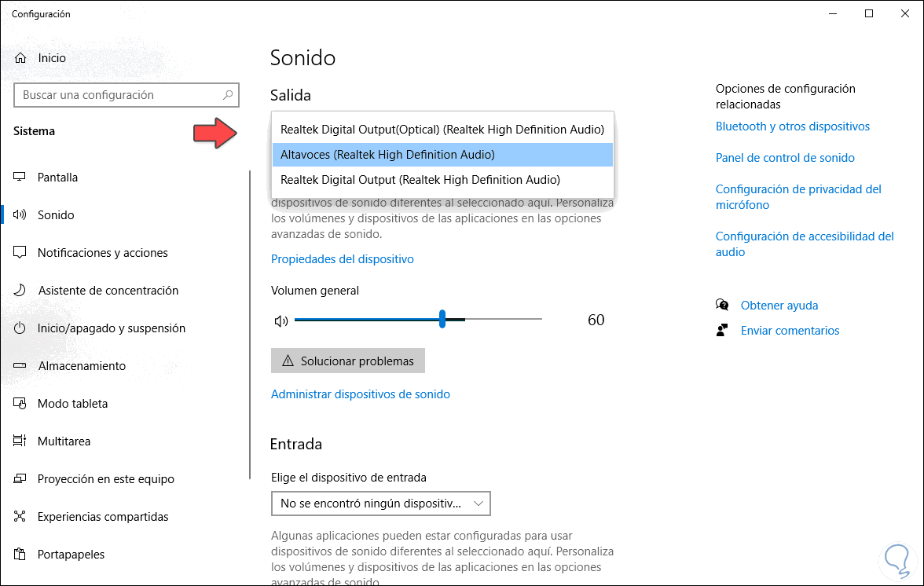Screen dimensions: 924x586
Task: Expand the input device dropdown
Action: [x=380, y=504]
